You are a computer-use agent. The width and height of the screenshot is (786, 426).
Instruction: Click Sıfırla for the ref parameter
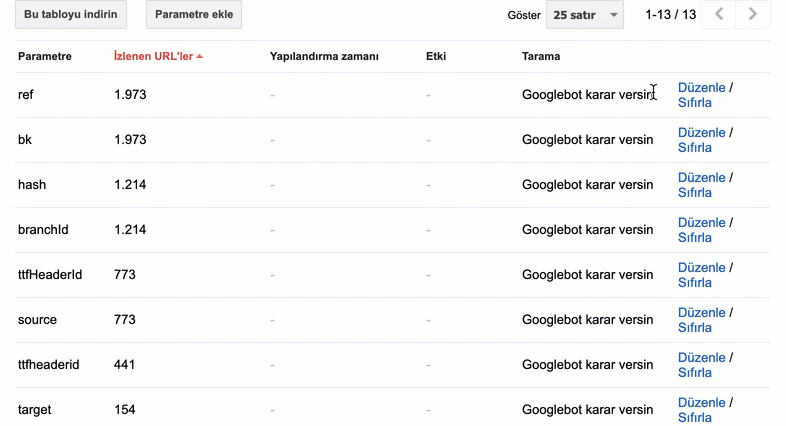(695, 103)
